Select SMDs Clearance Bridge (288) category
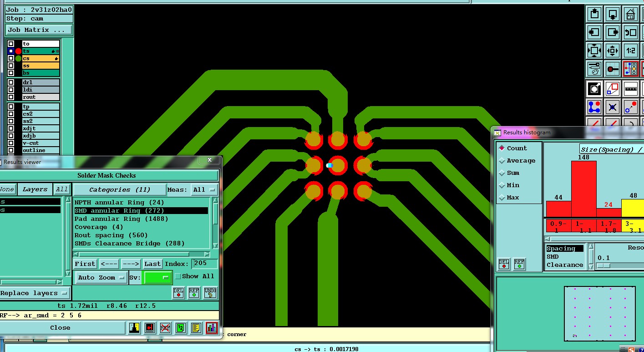 click(x=141, y=243)
